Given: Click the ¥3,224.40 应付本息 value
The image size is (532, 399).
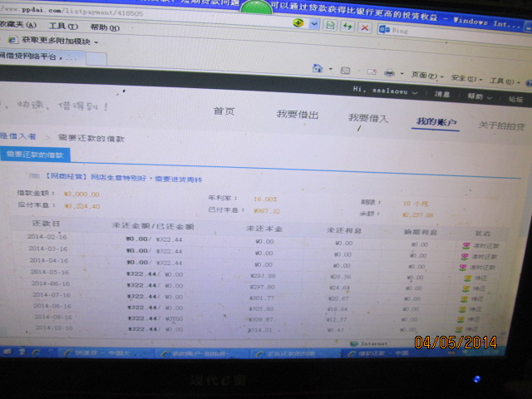Looking at the screenshot, I should coord(81,206).
